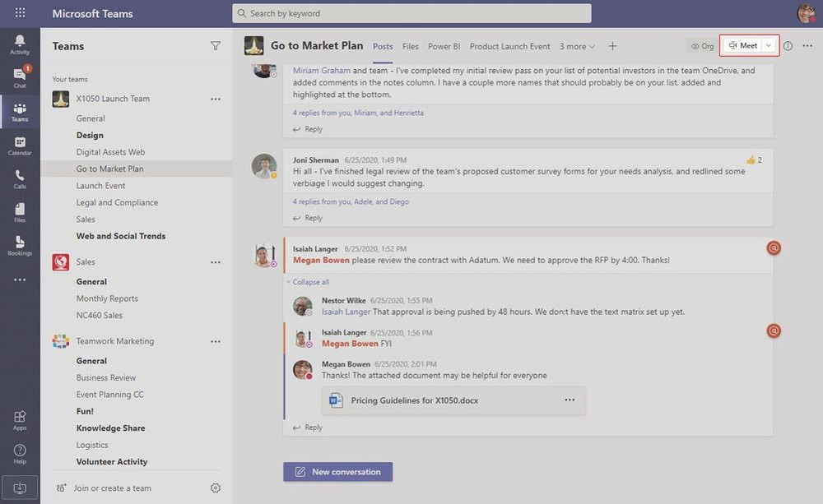Open the Manage teams gear icon
The image size is (823, 504).
(215, 488)
